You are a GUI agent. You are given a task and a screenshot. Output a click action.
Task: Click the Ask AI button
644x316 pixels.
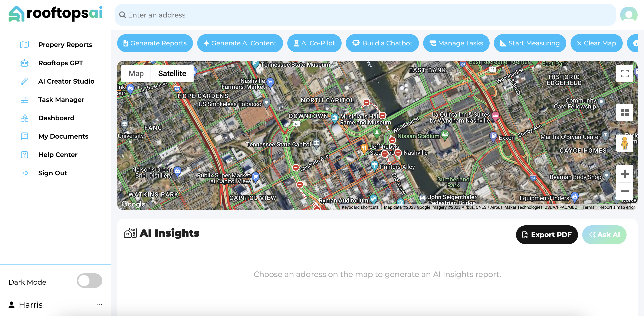coord(604,235)
